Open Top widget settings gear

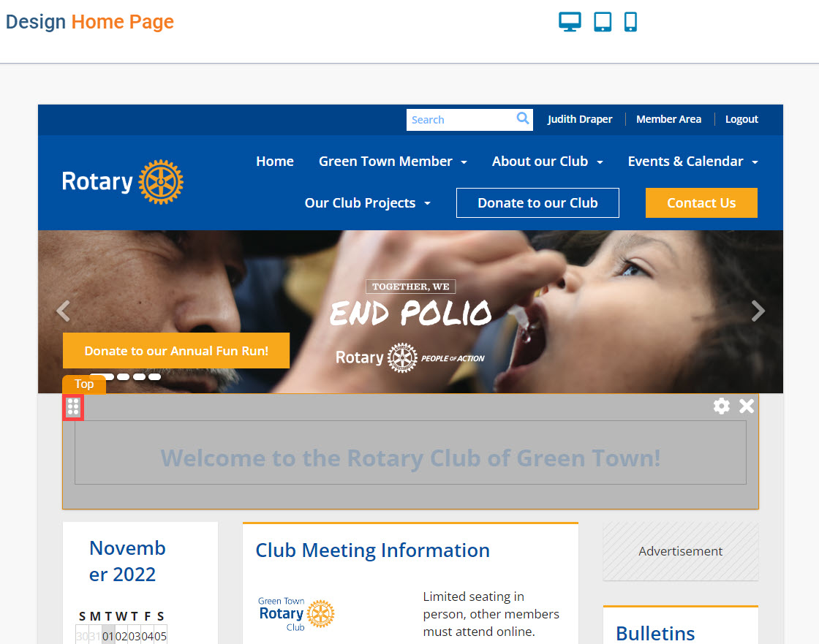721,406
